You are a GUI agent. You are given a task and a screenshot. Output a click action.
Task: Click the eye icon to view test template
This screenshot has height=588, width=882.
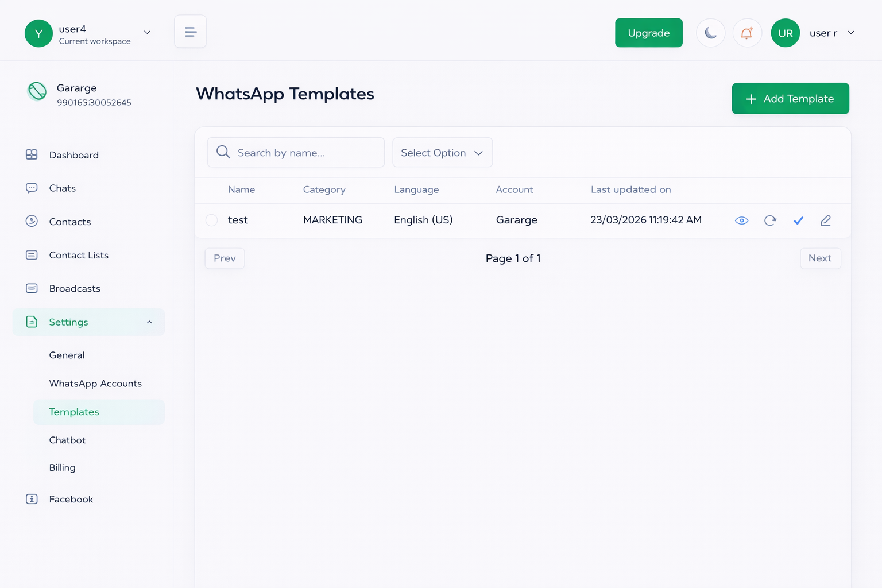[x=741, y=220]
